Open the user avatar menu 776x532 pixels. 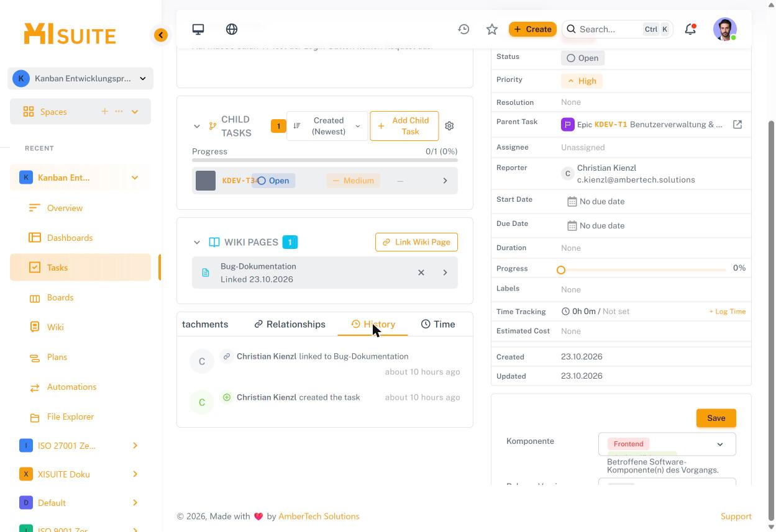click(725, 29)
